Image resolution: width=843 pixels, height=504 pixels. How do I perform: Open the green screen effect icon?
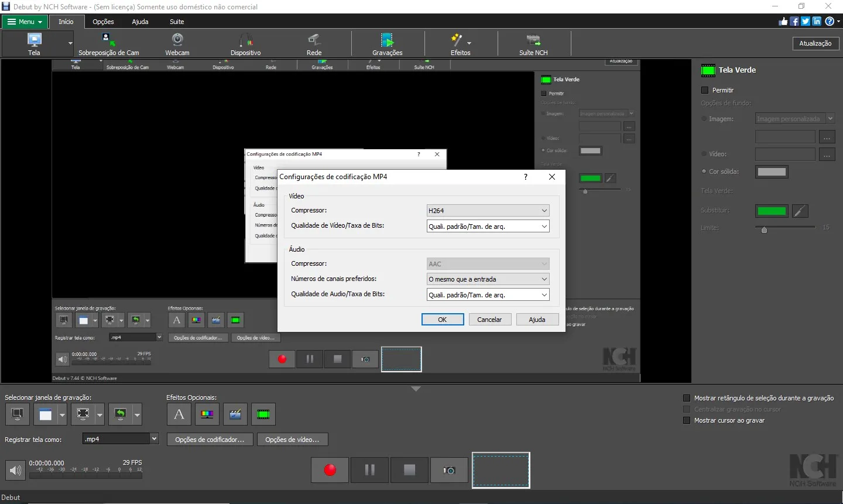coord(263,414)
